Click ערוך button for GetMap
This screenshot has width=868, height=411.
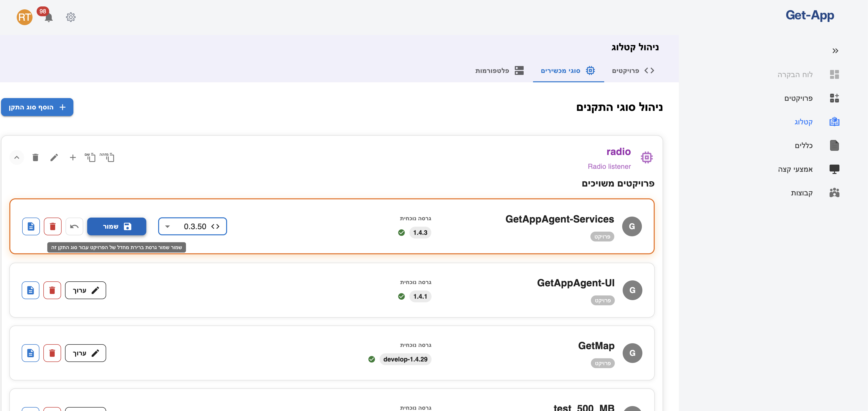[85, 353]
